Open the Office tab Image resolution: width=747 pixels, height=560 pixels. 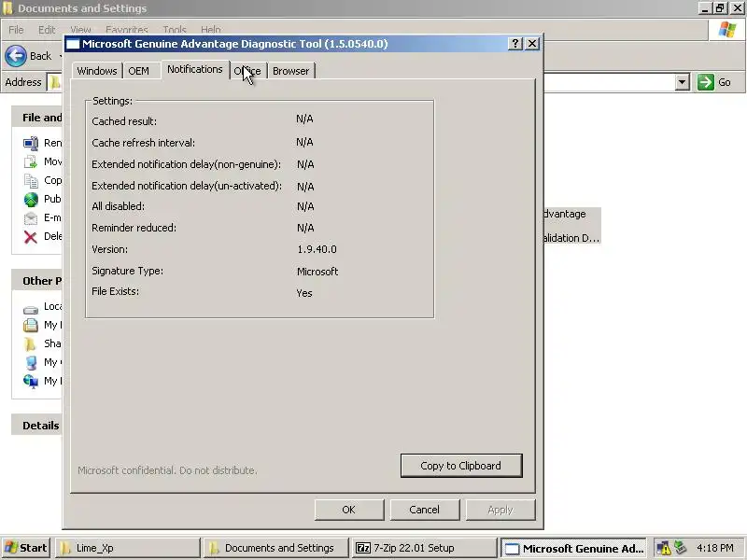247,71
